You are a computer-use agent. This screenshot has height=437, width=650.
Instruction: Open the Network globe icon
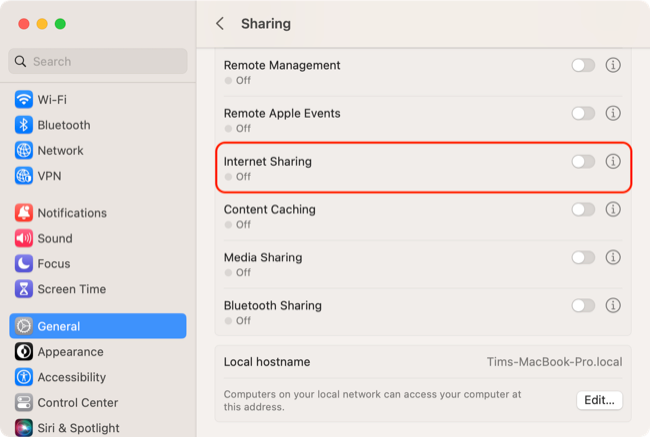pyautogui.click(x=24, y=150)
